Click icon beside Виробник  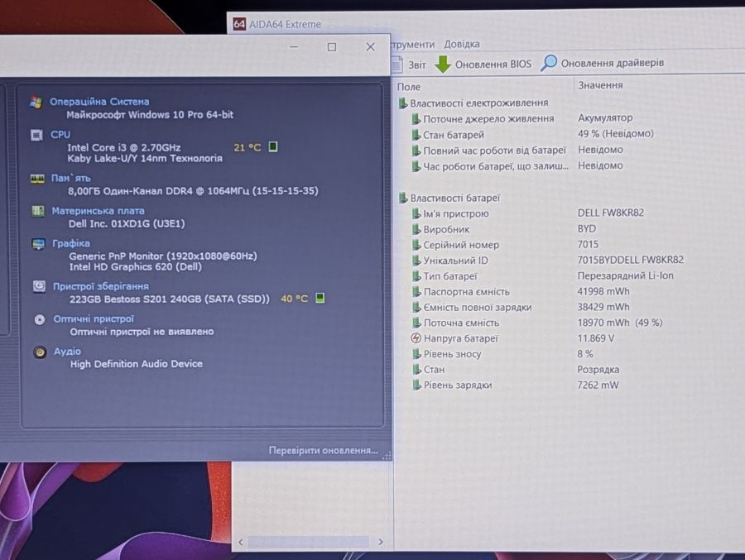416,229
